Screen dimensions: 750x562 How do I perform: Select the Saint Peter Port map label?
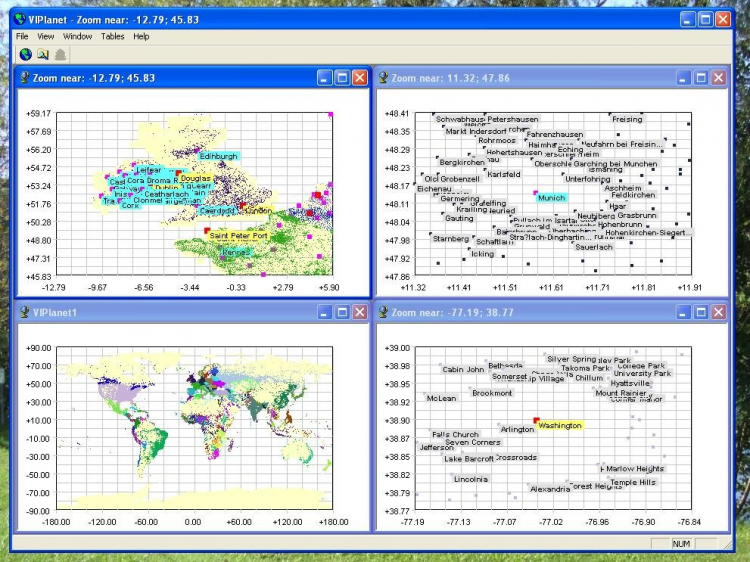(x=238, y=236)
